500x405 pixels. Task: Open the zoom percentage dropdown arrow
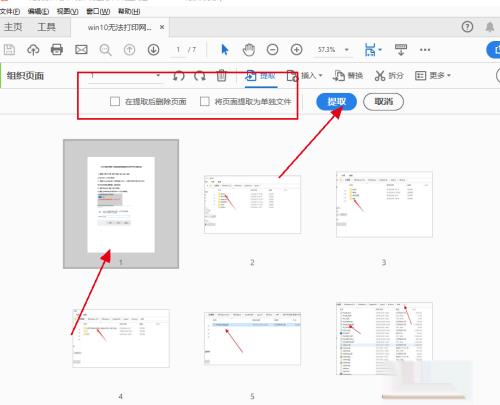point(347,50)
